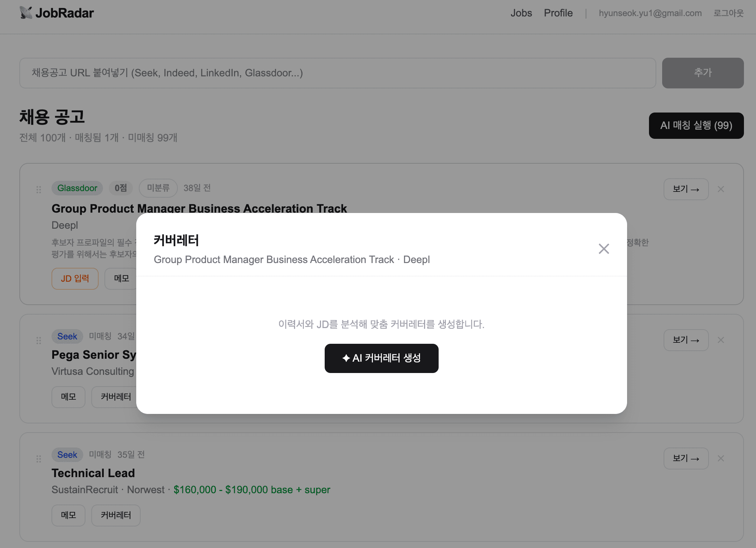Click the 전체 100개 summary text
Viewport: 756px width, 548px height.
42,138
